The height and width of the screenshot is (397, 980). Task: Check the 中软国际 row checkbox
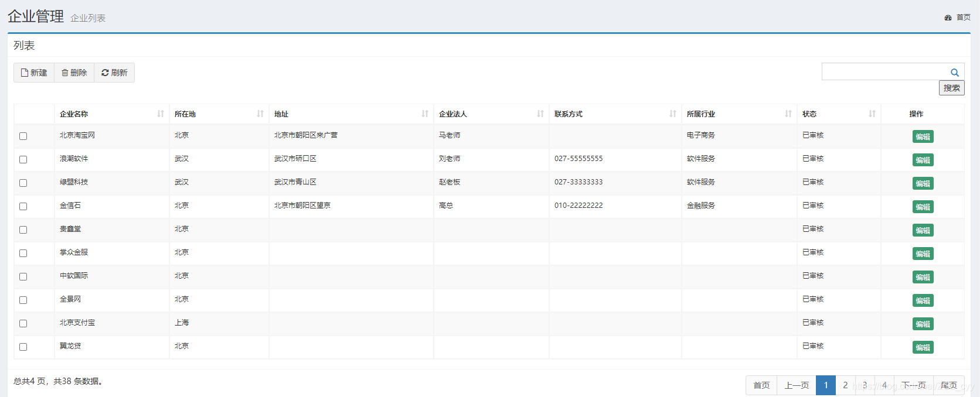pyautogui.click(x=23, y=276)
